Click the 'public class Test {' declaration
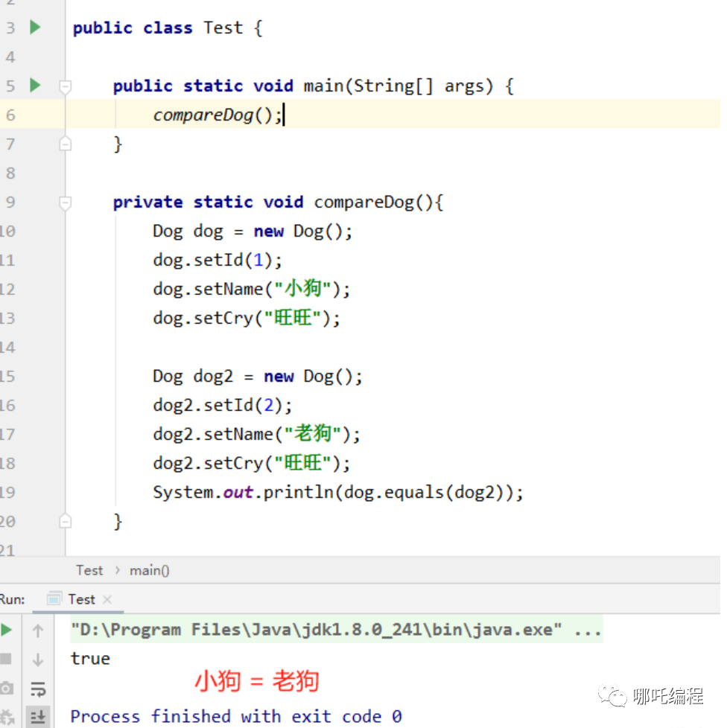The image size is (727, 728). click(168, 28)
